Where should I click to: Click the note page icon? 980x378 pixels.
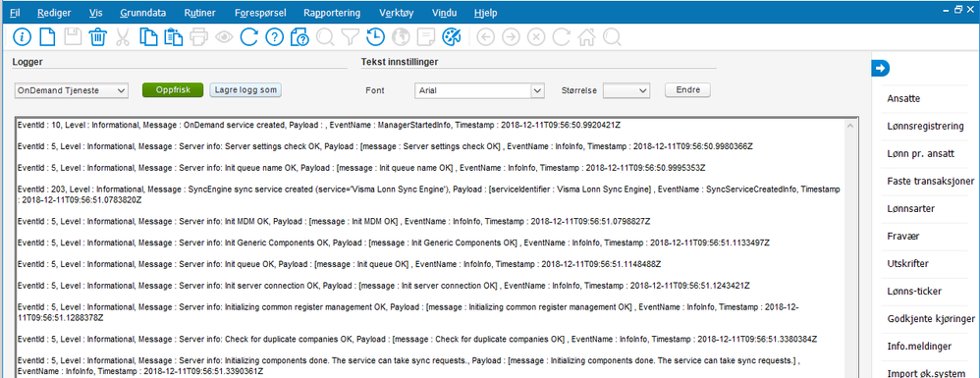pyautogui.click(x=425, y=37)
